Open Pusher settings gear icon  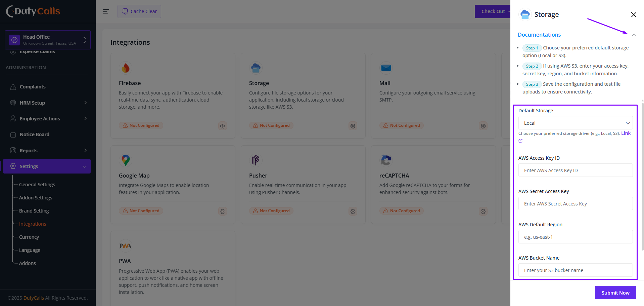tap(353, 212)
